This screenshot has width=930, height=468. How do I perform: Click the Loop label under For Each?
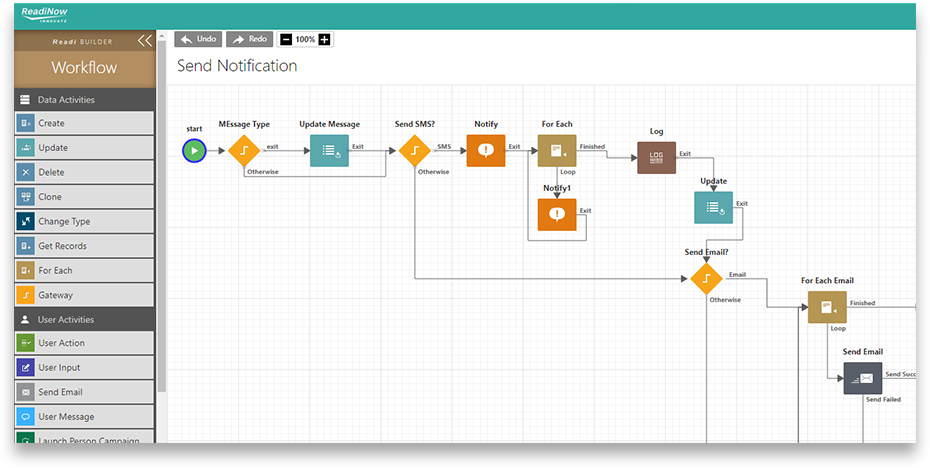click(568, 172)
